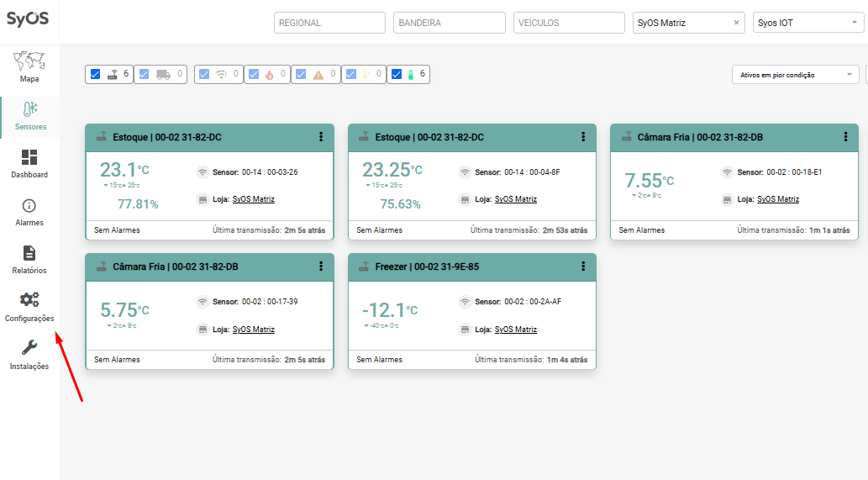Uncheck the green thermometer filter checkbox
The height and width of the screenshot is (480, 868).
pyautogui.click(x=397, y=74)
